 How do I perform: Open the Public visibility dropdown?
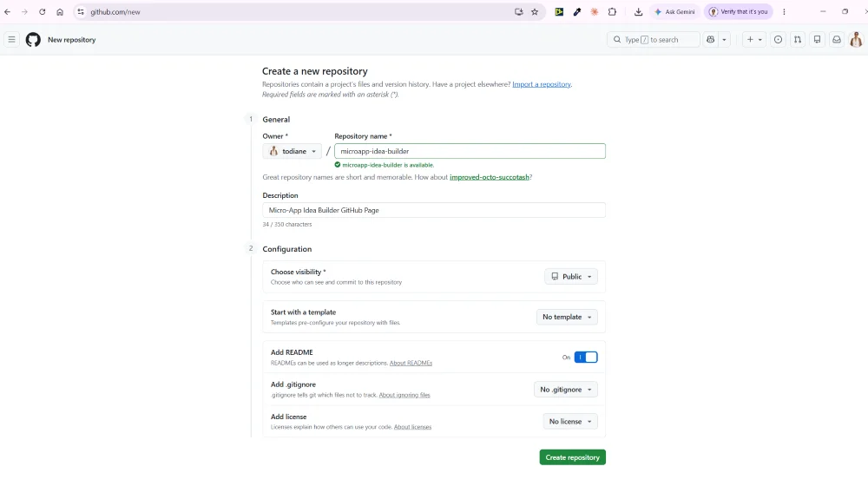click(571, 276)
